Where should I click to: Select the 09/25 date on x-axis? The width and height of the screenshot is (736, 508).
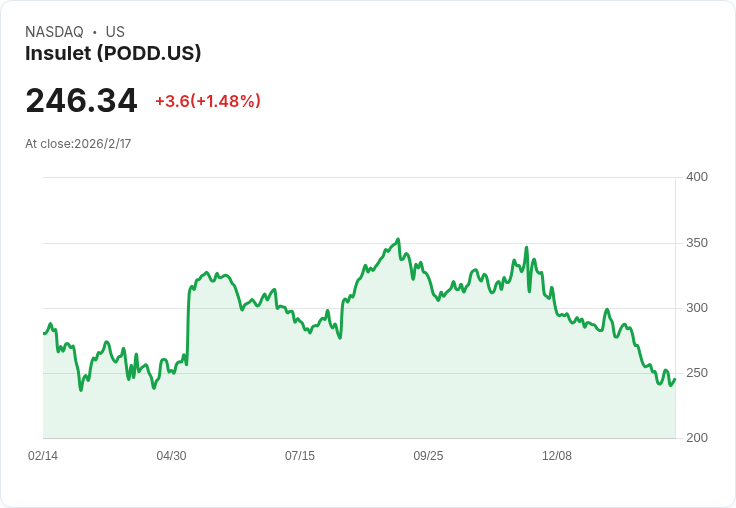(x=428, y=455)
